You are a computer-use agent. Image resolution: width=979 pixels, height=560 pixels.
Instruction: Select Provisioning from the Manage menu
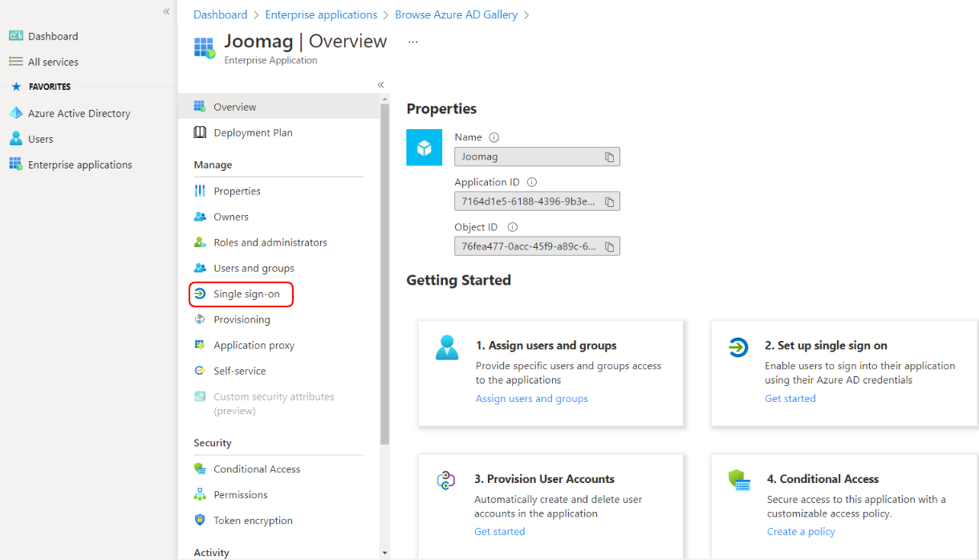coord(242,319)
